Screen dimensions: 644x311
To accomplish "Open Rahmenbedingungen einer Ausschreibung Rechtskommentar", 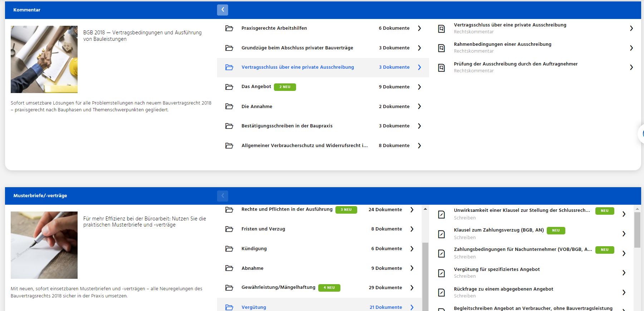I will click(x=535, y=48).
